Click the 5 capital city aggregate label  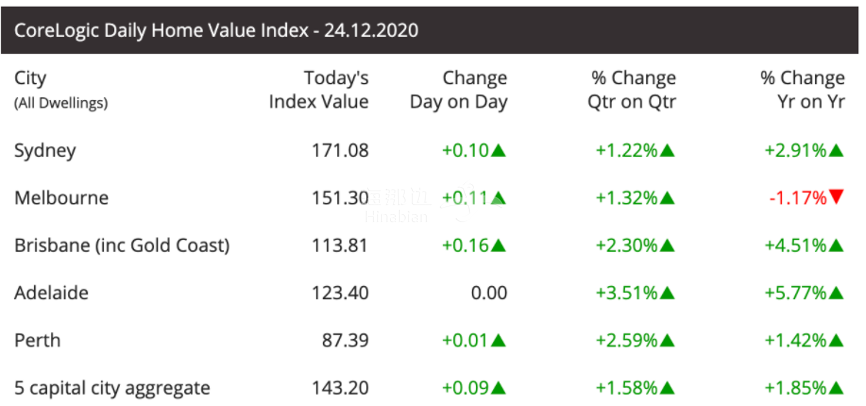(112, 388)
